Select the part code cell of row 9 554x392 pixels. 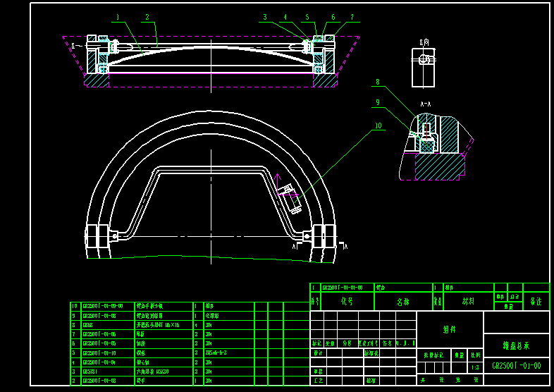[x=108, y=316]
